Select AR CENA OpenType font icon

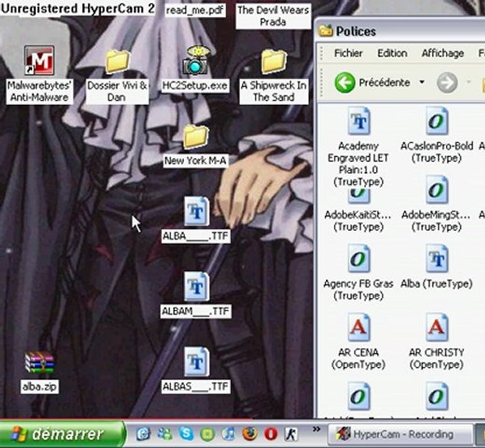point(359,327)
